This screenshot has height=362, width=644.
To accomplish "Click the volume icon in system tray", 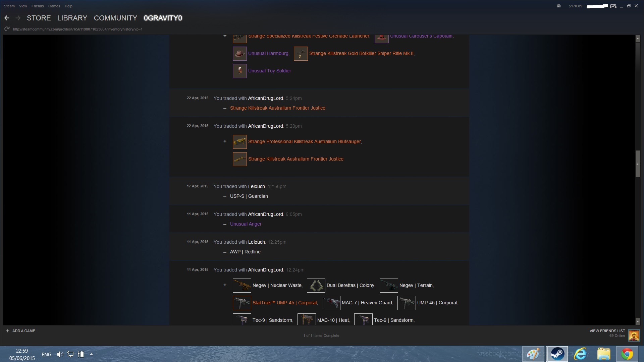I will coord(60,354).
